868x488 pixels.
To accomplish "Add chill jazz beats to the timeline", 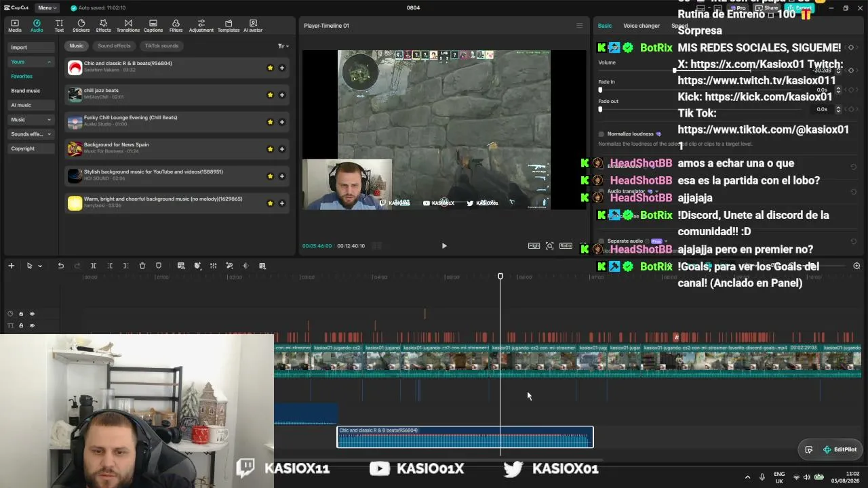I will click(282, 95).
